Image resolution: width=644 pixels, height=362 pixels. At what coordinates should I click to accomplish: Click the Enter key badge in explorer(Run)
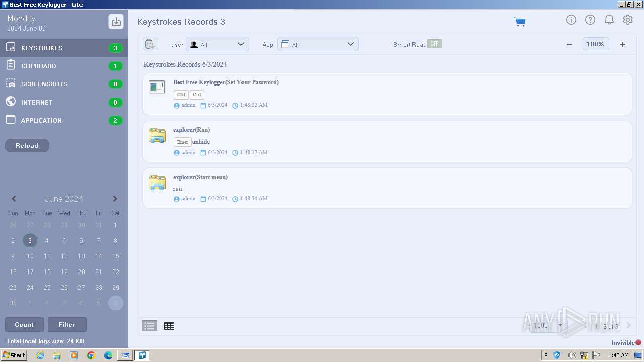(183, 142)
